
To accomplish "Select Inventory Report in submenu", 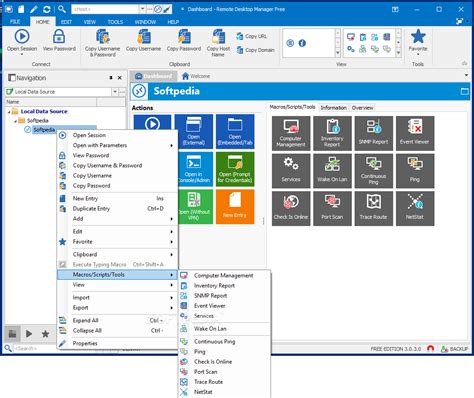I will [225, 286].
